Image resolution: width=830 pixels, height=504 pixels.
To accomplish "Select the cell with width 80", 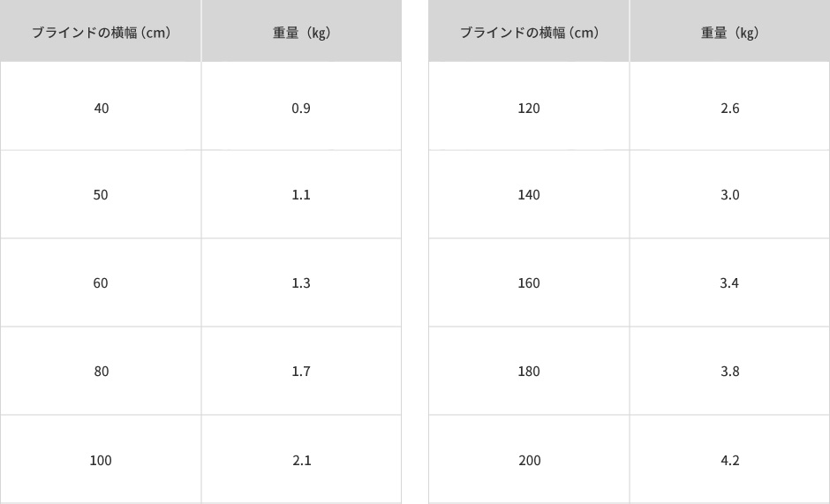I will 101,371.
